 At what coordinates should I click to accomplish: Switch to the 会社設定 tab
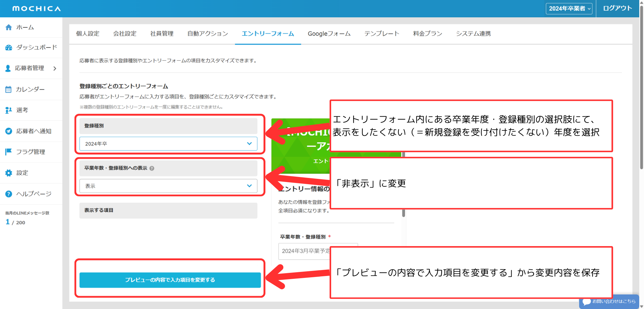pos(125,34)
